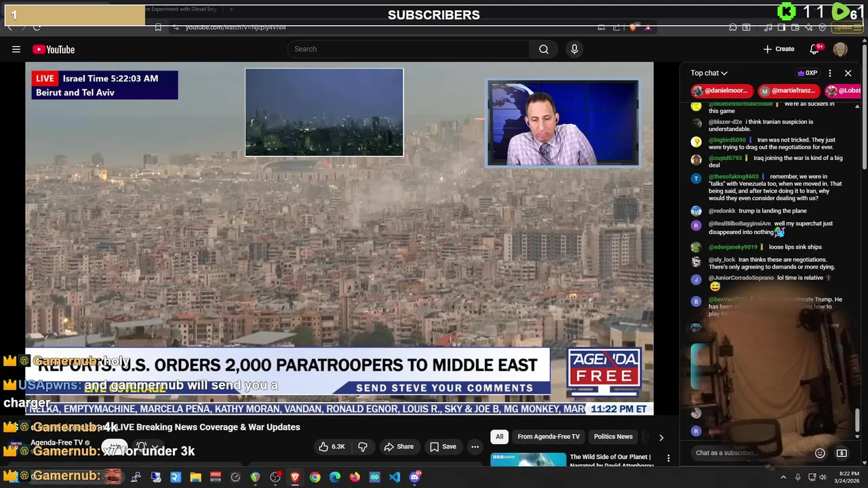Select the All filter chip
868x488 pixels.
(499, 436)
